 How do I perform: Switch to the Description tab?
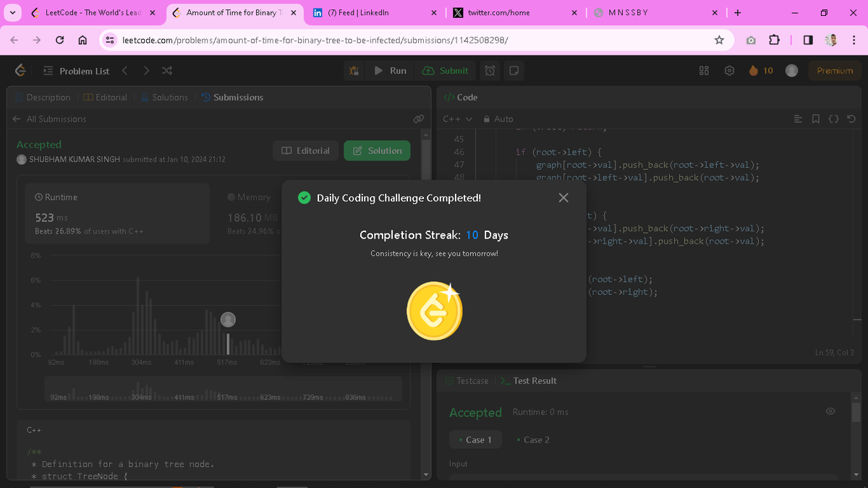pyautogui.click(x=43, y=98)
